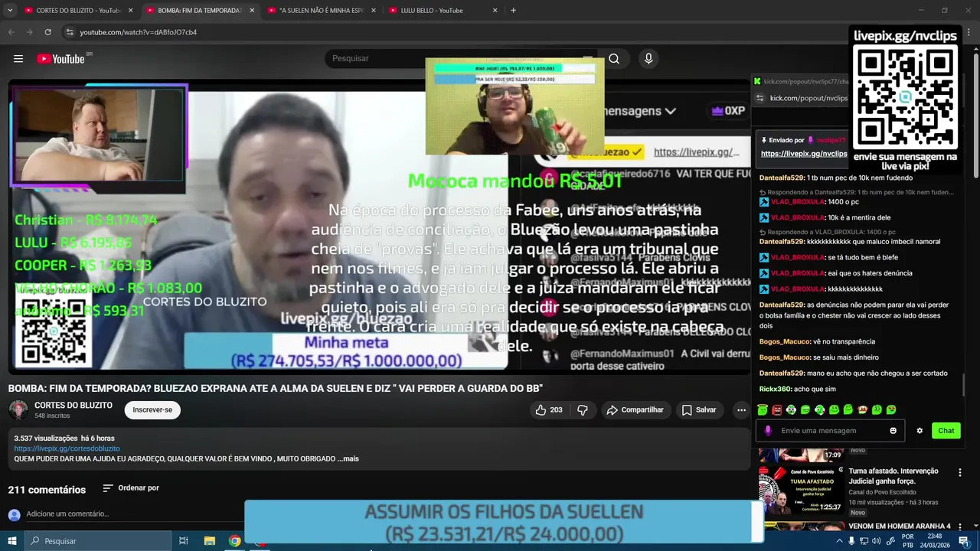Viewport: 980px width, 551px height.
Task: Reload the current page
Action: click(x=47, y=32)
